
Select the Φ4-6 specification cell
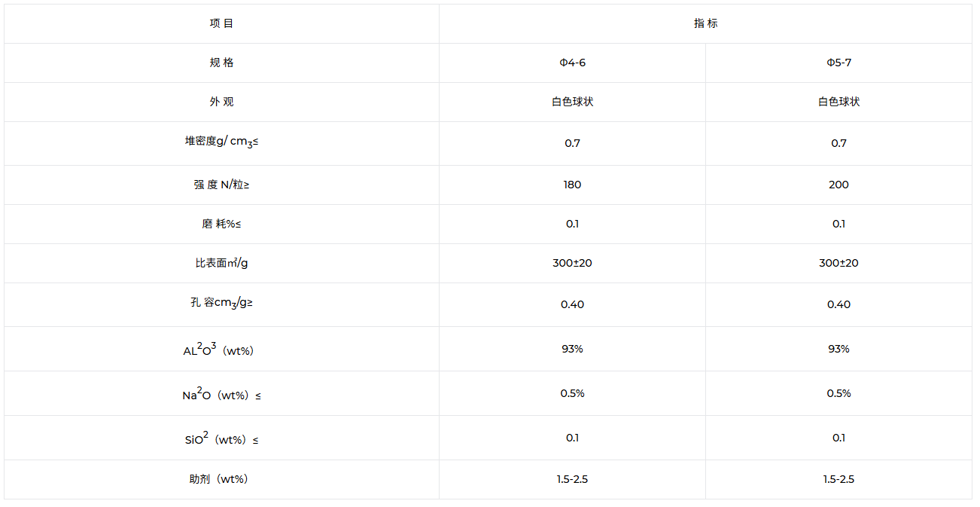572,63
